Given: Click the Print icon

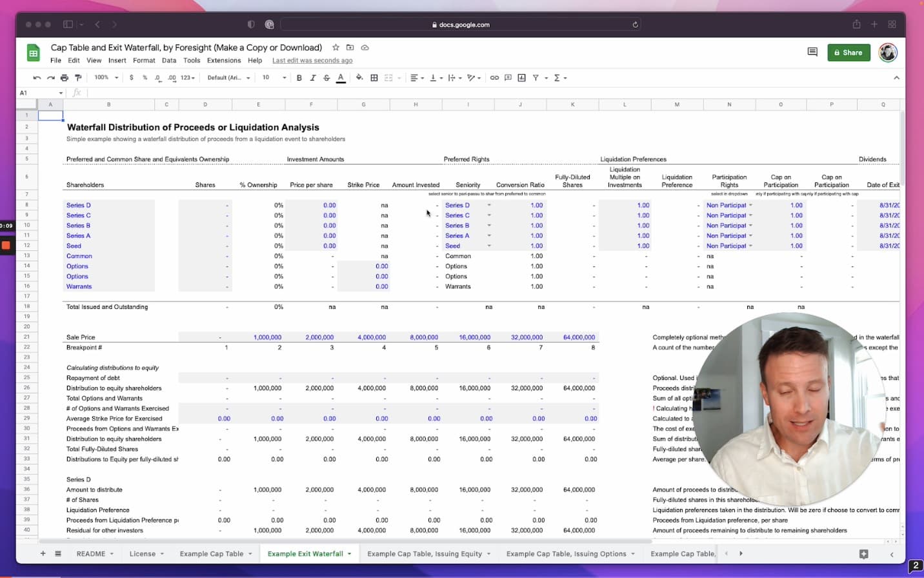Looking at the screenshot, I should tap(65, 77).
